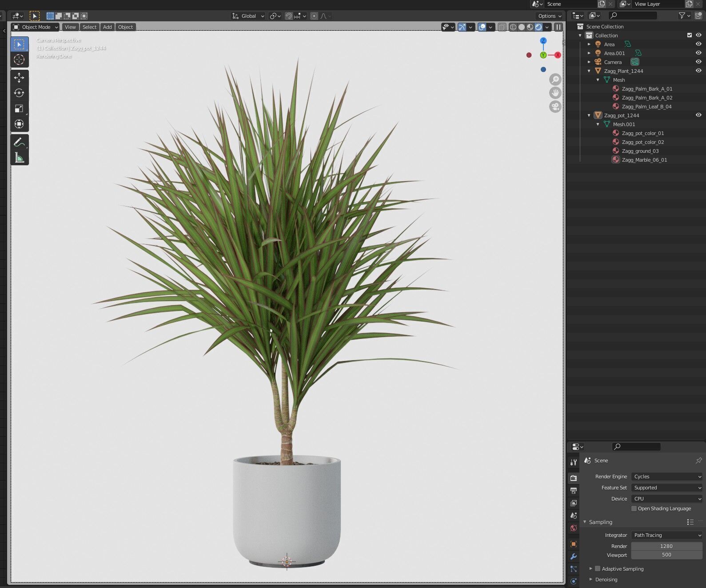This screenshot has width=706, height=588.
Task: Activate the Annotate tool
Action: pyautogui.click(x=19, y=142)
